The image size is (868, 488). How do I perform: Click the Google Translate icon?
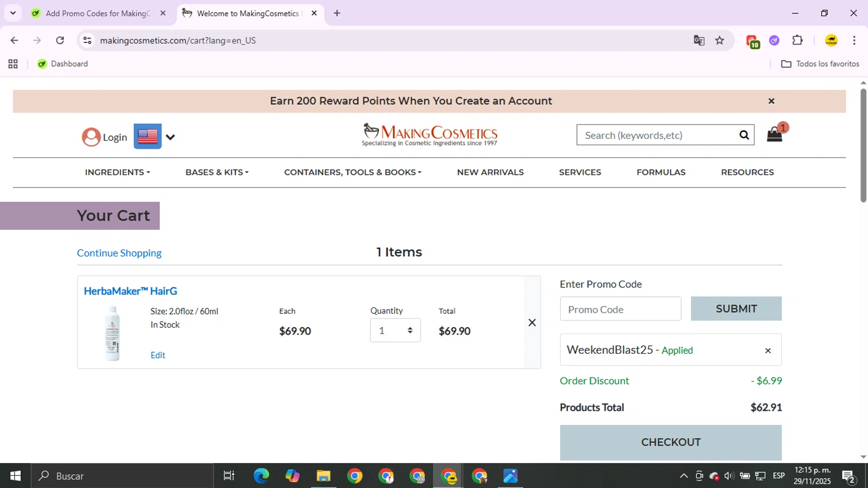699,41
